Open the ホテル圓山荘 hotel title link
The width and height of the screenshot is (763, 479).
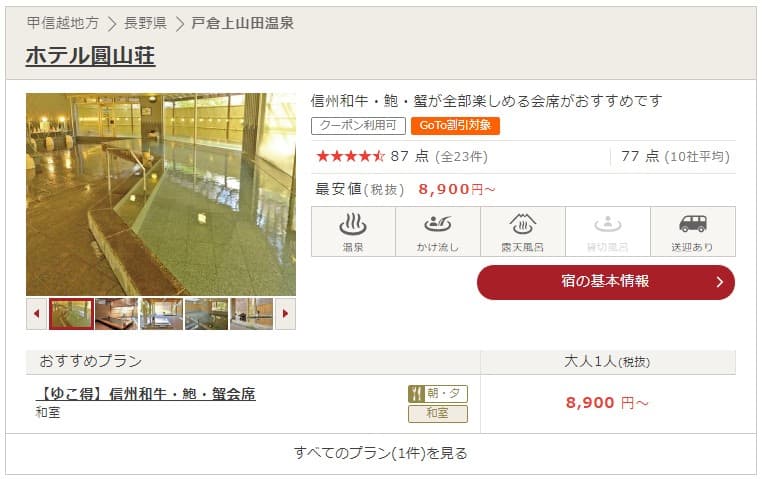[x=91, y=55]
